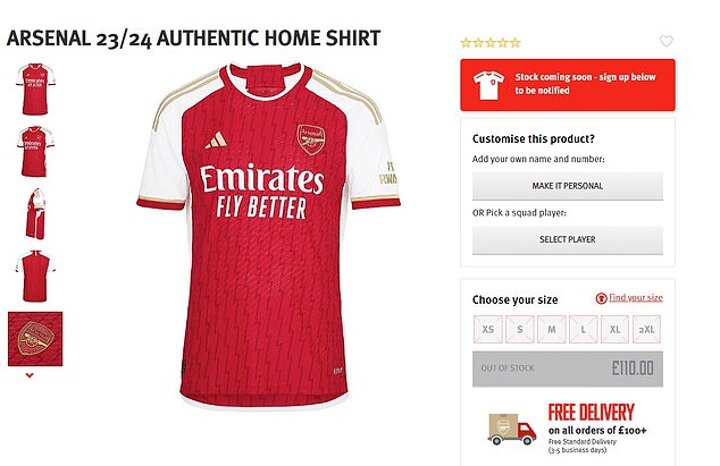Click the star rating icons

pyautogui.click(x=490, y=42)
